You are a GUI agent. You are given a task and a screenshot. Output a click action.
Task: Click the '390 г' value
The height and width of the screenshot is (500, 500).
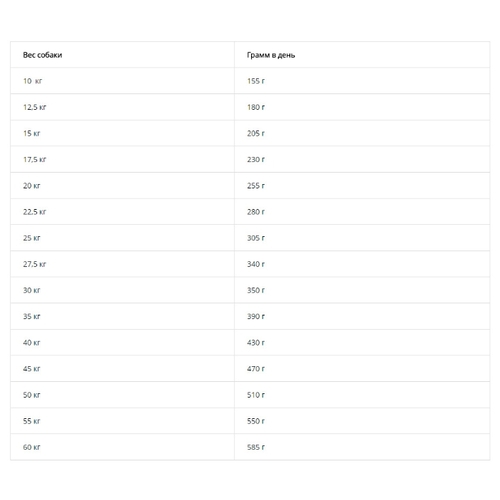[256, 317]
